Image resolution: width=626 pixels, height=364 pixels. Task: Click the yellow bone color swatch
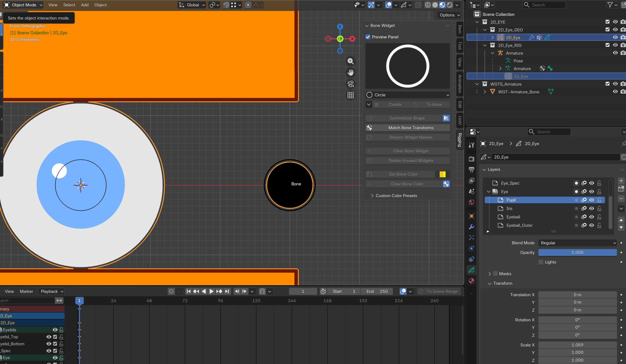pyautogui.click(x=442, y=174)
